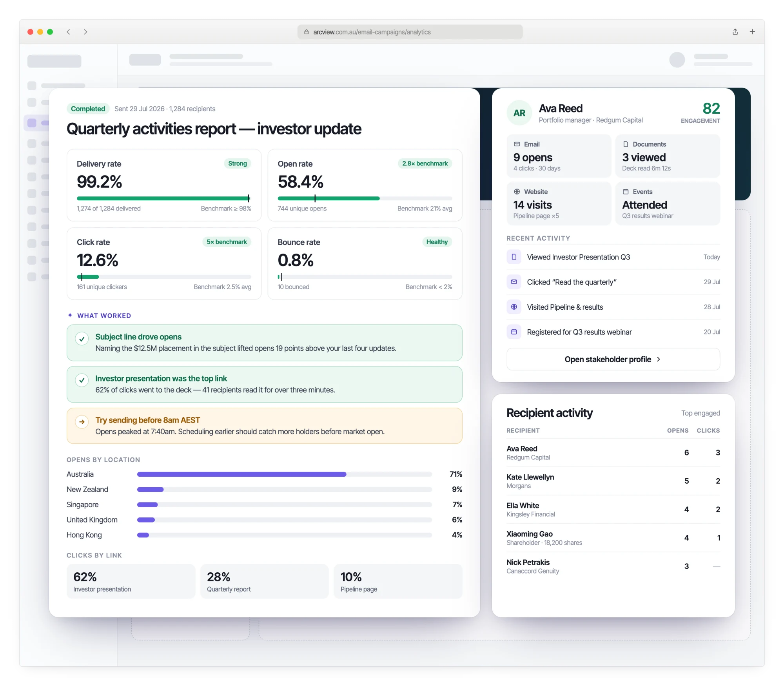Image resolution: width=784 pixels, height=686 pixels.
Task: Select the 28% Quarterly report card
Action: click(265, 581)
